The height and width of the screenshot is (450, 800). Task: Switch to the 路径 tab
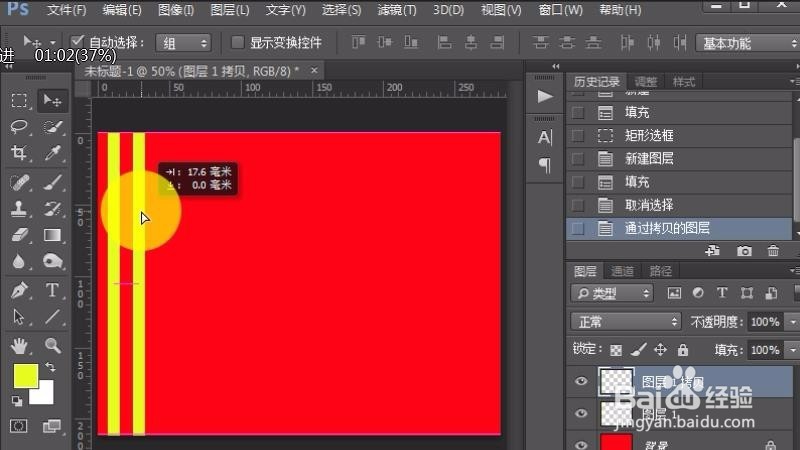(x=660, y=271)
